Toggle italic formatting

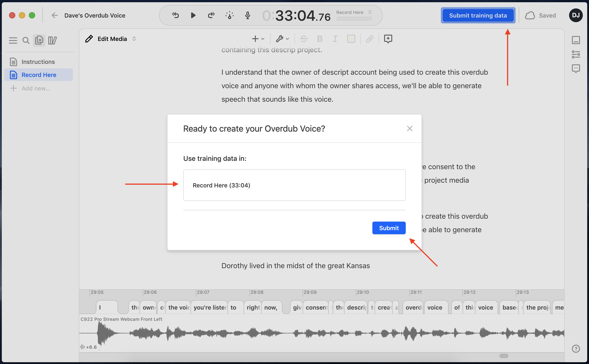point(335,39)
